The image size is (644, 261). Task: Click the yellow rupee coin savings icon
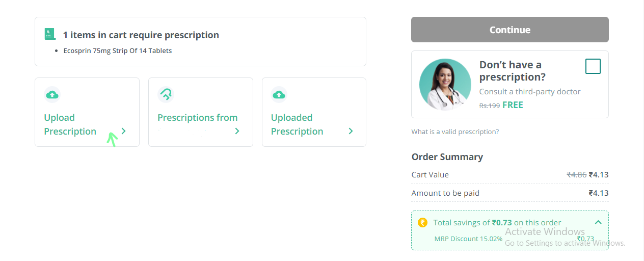(x=422, y=222)
